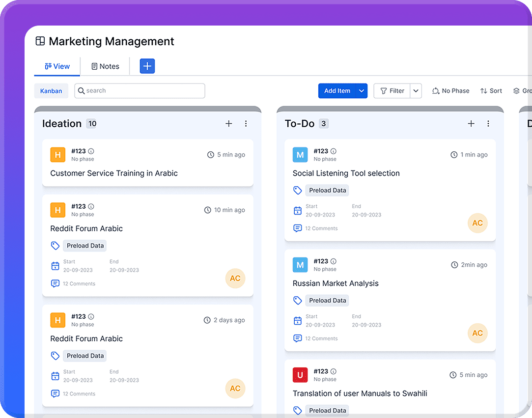Switch to the View tab
Image resolution: width=532 pixels, height=418 pixels.
coord(57,66)
